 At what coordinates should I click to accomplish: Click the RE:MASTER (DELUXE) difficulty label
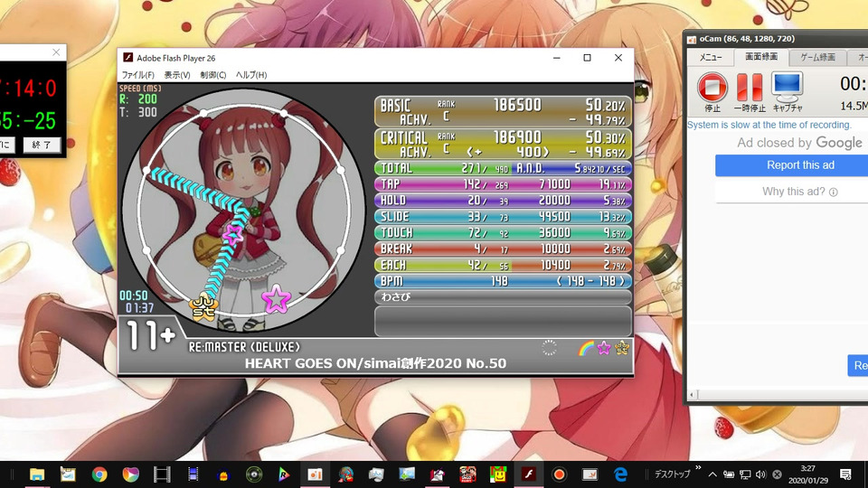244,347
